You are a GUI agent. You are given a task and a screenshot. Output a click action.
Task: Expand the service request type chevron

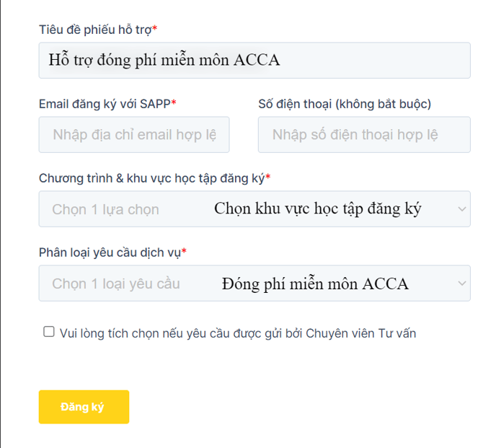tap(462, 283)
